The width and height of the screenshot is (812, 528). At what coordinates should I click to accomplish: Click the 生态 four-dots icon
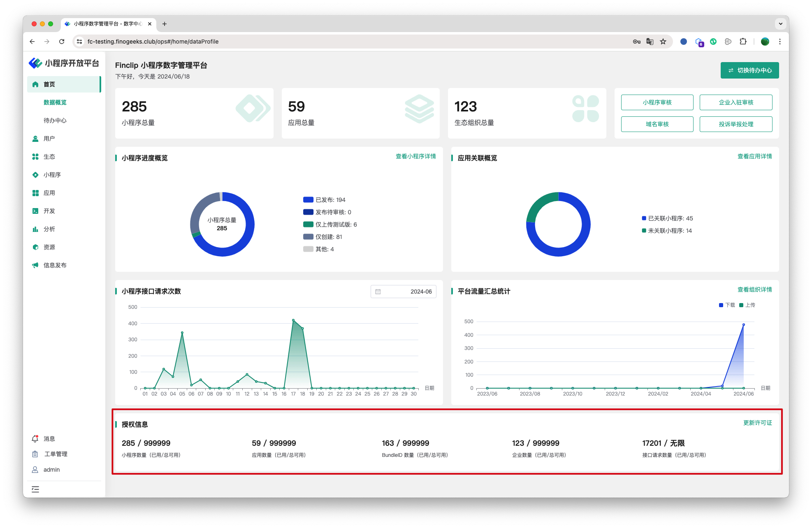pos(35,157)
